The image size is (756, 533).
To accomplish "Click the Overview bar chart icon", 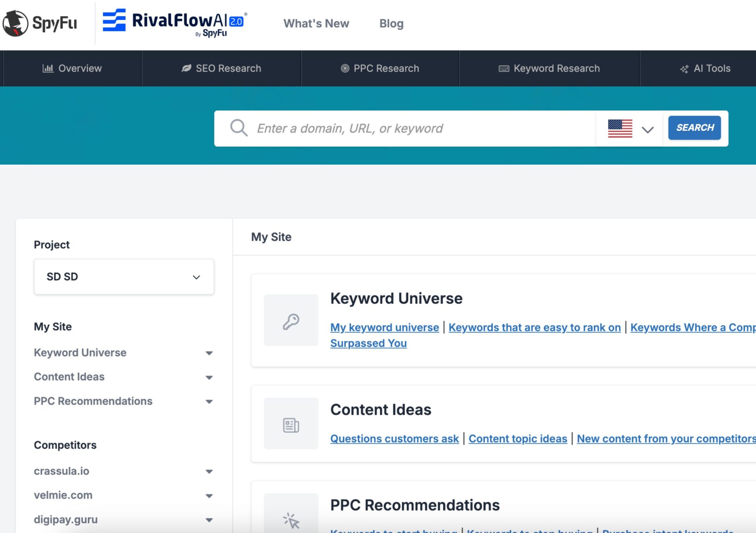I will (48, 69).
